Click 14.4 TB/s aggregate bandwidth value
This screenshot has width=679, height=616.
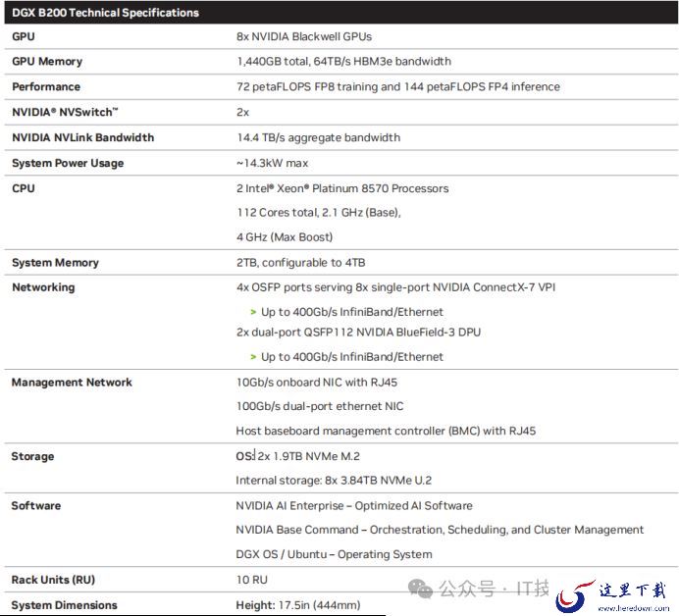click(x=318, y=137)
